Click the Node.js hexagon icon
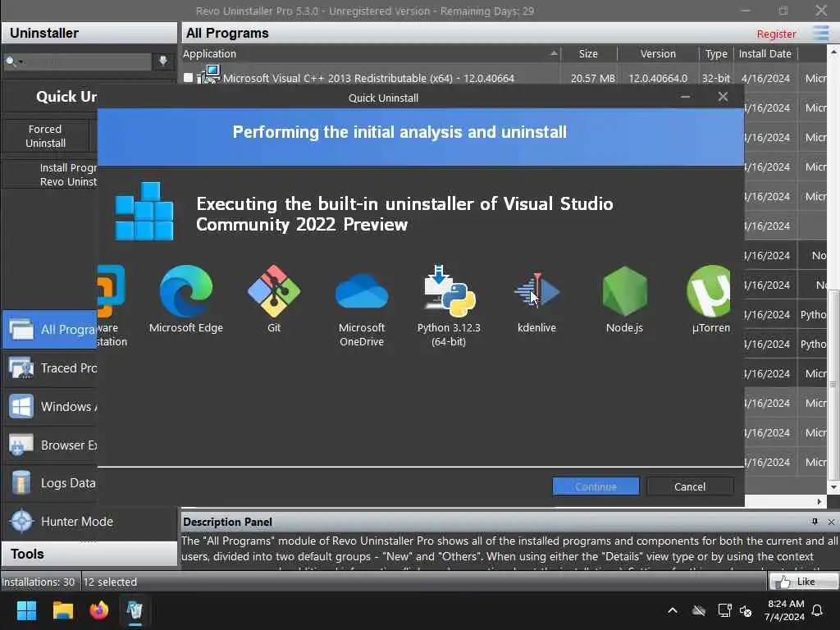This screenshot has width=840, height=630. (x=624, y=291)
